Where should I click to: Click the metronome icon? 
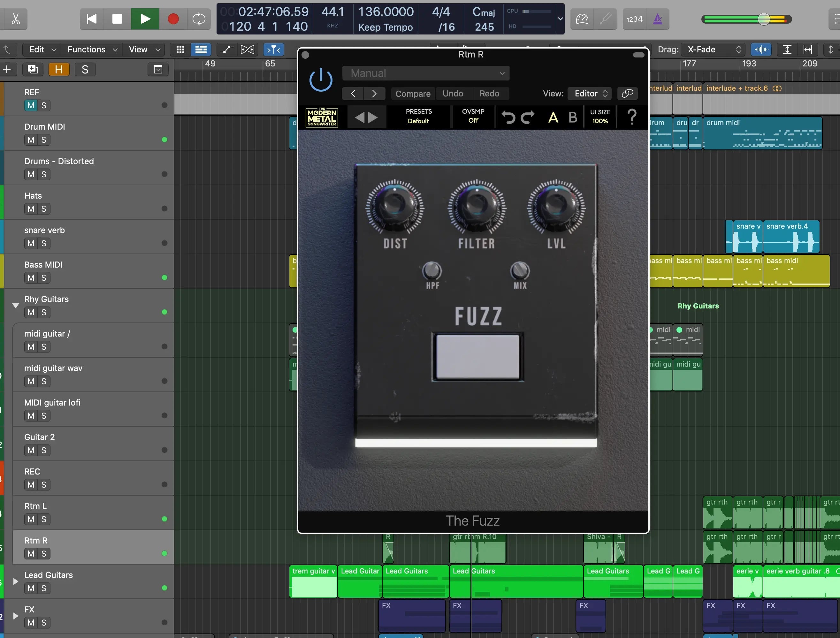tap(657, 19)
